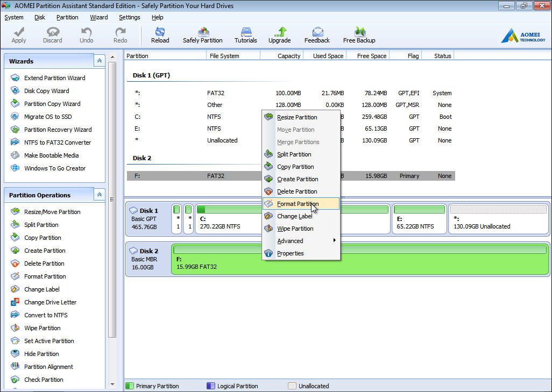Collapse the Wizards panel
This screenshot has width=552, height=392.
pyautogui.click(x=99, y=61)
